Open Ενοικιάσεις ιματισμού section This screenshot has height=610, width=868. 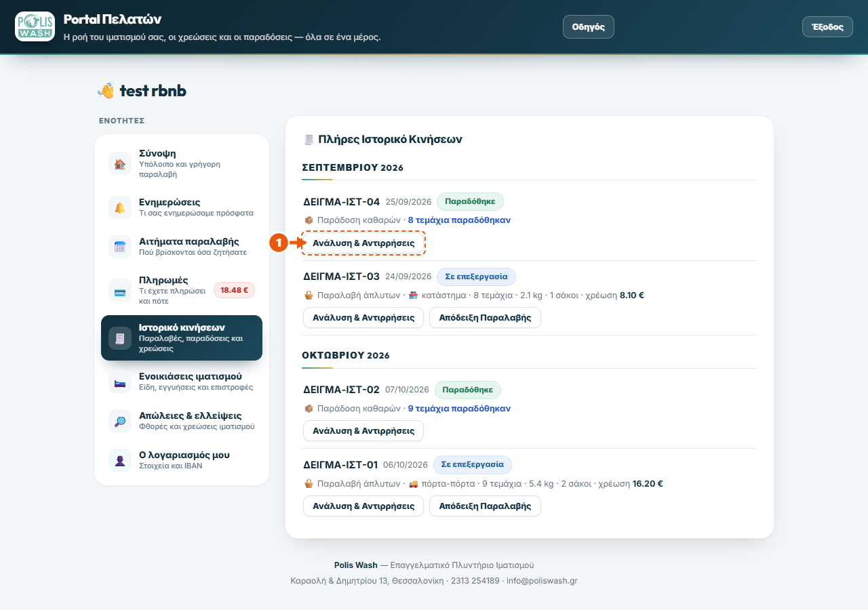click(x=182, y=382)
